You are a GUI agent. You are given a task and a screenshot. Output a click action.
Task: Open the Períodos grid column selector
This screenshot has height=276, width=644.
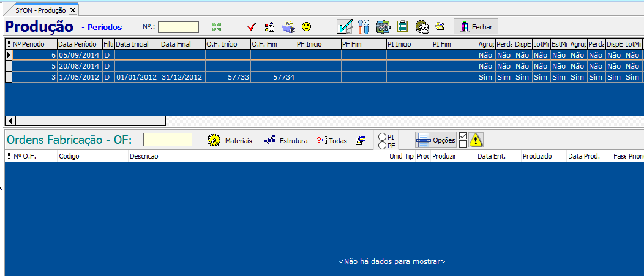(x=9, y=44)
